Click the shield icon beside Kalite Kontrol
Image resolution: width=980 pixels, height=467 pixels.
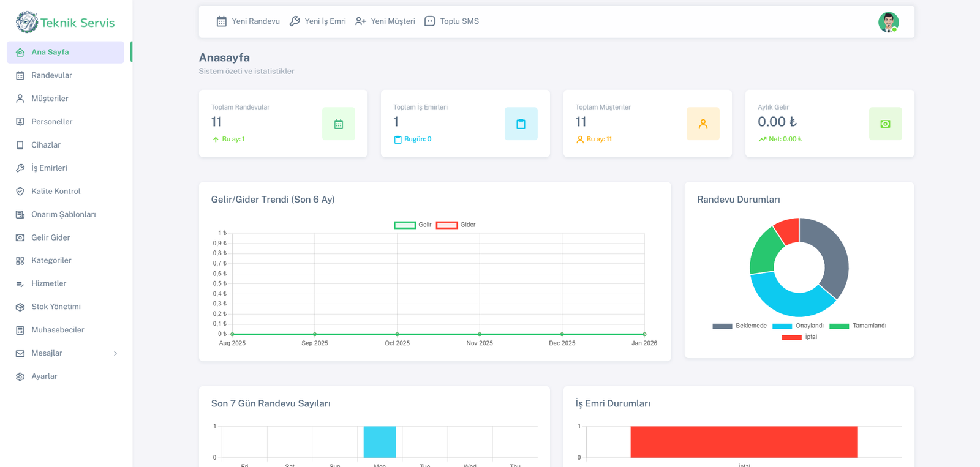coord(20,192)
